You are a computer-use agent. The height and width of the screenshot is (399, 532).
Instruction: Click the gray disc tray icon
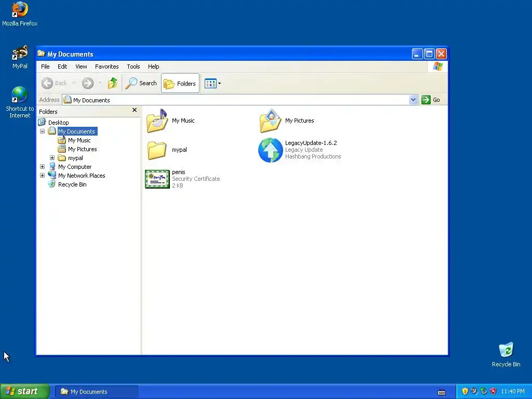point(474,391)
